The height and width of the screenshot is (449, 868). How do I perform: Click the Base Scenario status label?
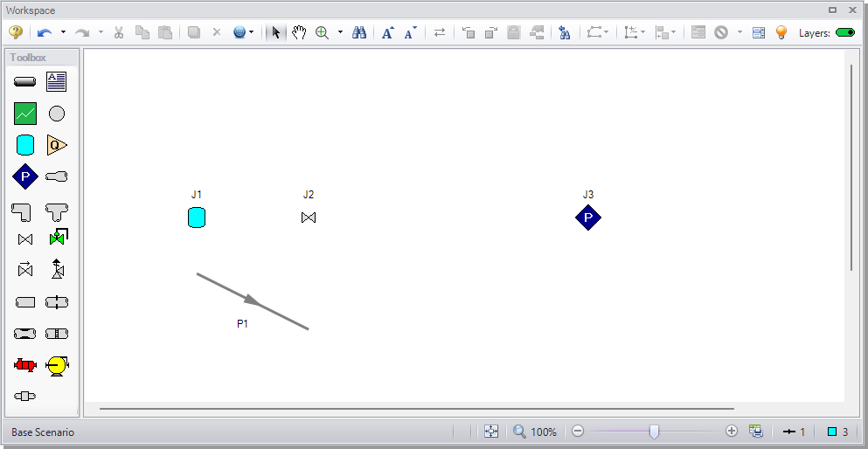43,432
